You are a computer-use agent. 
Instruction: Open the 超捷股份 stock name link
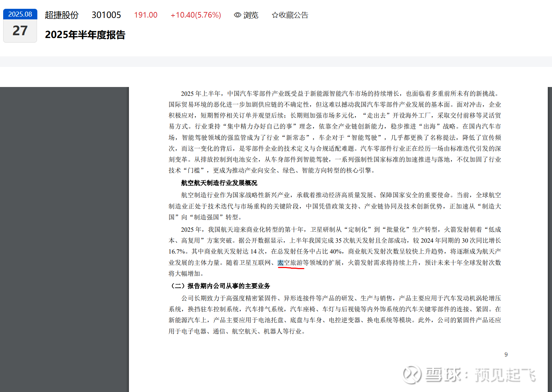point(62,15)
